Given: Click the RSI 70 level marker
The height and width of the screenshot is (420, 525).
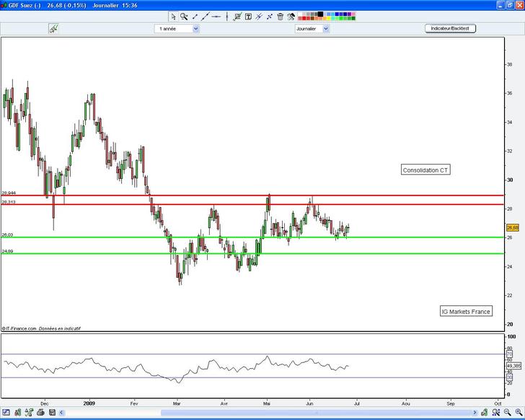Looking at the screenshot, I should coord(509,354).
